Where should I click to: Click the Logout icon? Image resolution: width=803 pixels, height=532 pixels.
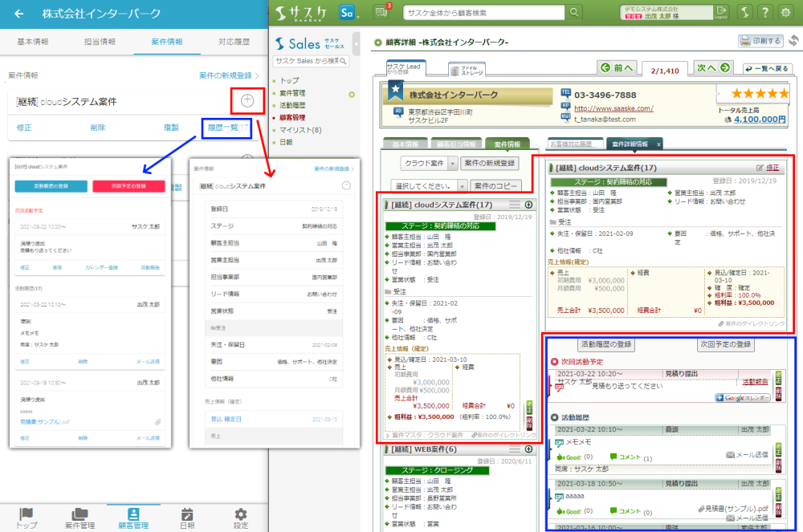coord(720,12)
